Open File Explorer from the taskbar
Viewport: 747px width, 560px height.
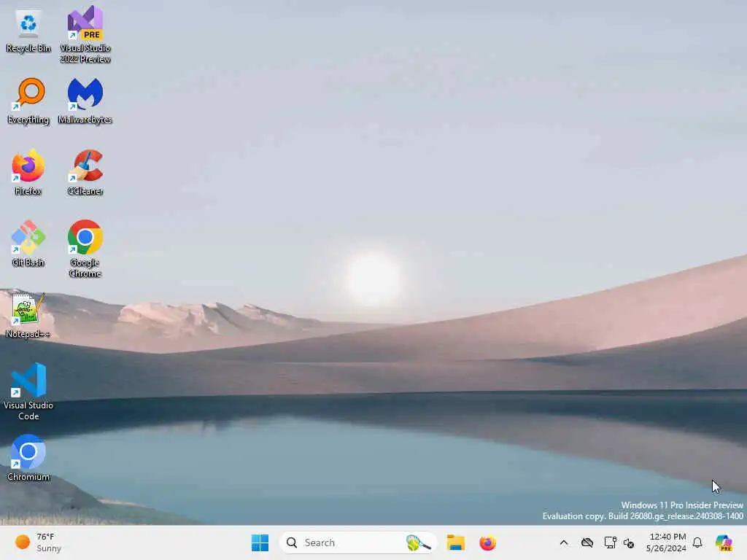coord(455,542)
